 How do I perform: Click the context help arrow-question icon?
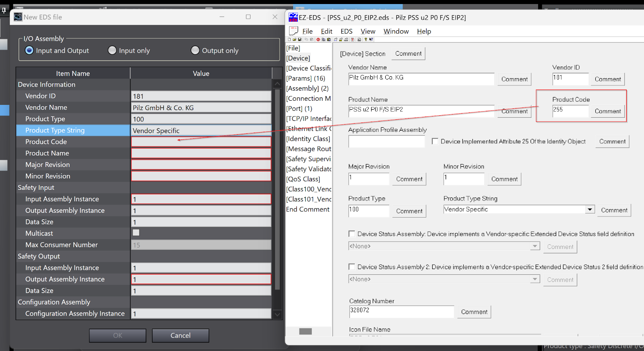coord(371,39)
